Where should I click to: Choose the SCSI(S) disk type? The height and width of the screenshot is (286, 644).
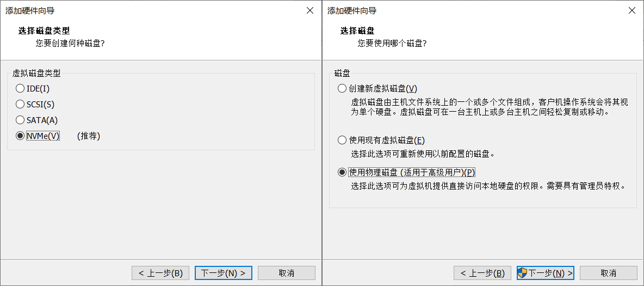pyautogui.click(x=20, y=104)
